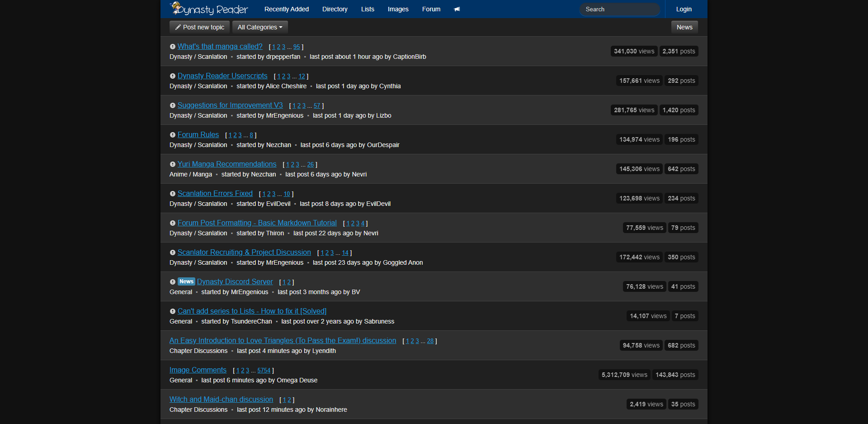The image size is (868, 424).
Task: Go to page 4 of Forum Post Formatting
Action: [x=363, y=224]
